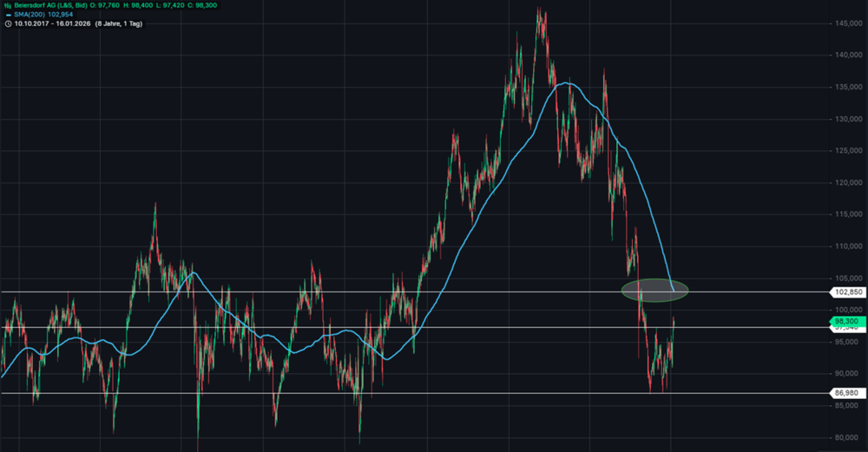Click the SMA value 102,954 in legend
The image size is (868, 452).
pyautogui.click(x=62, y=15)
